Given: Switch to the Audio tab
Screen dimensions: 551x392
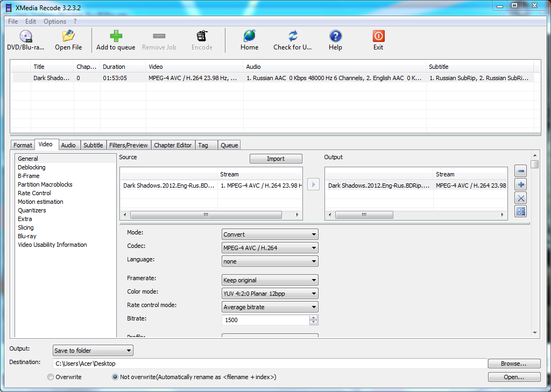Looking at the screenshot, I should pos(68,145).
